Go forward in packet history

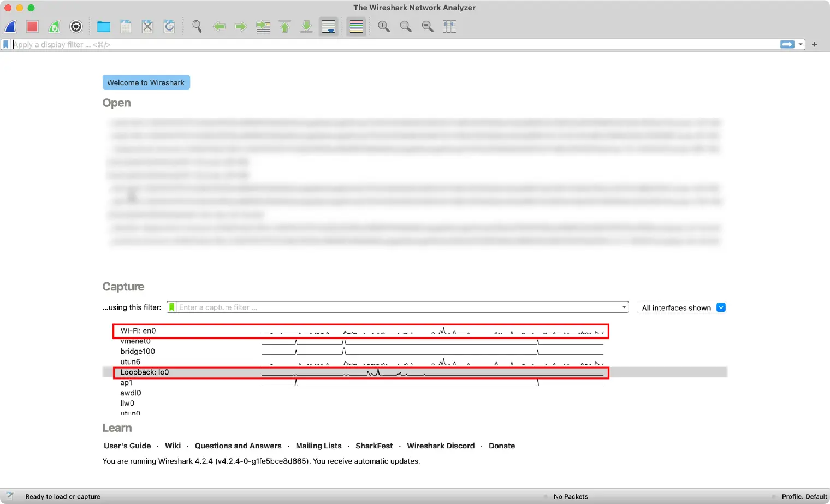click(x=241, y=26)
